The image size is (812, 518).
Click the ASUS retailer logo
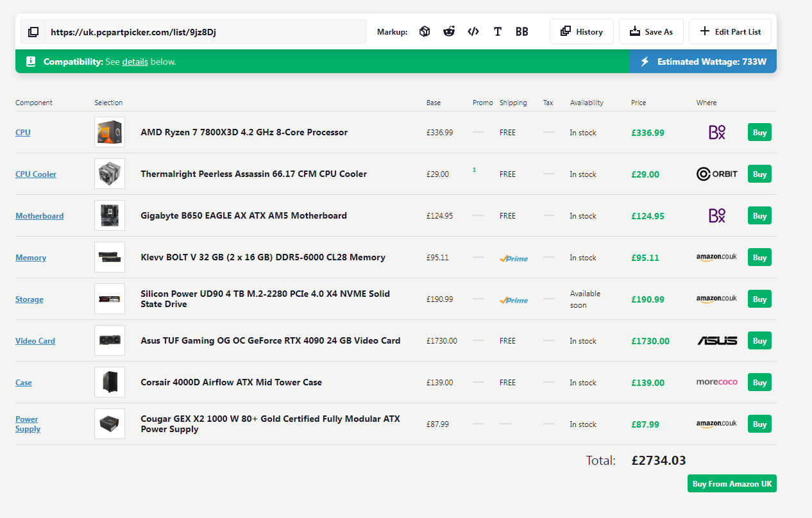coord(717,341)
